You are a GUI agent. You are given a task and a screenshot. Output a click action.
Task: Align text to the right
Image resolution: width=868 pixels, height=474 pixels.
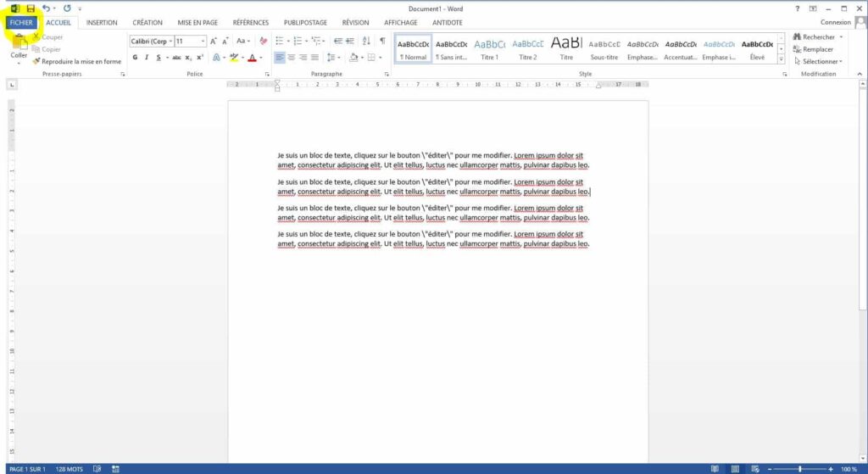coord(303,58)
